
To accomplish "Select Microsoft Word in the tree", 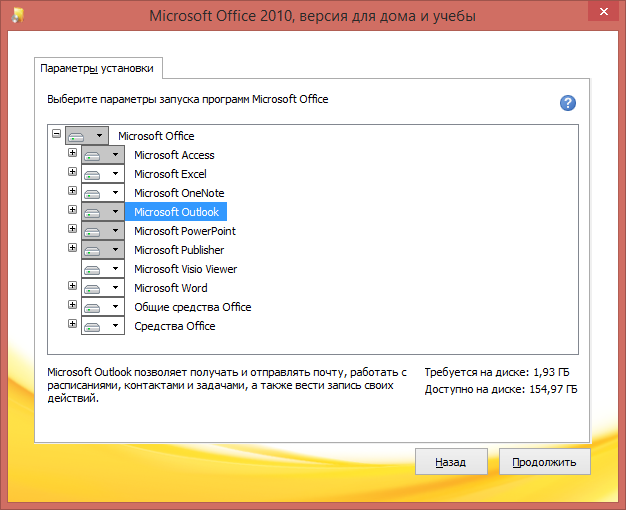I will [170, 288].
